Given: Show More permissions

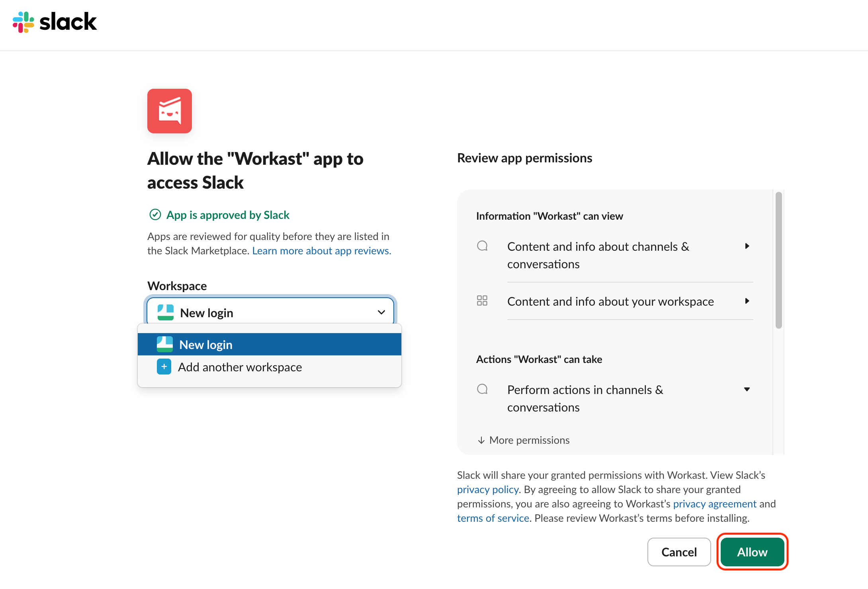Looking at the screenshot, I should tap(523, 440).
